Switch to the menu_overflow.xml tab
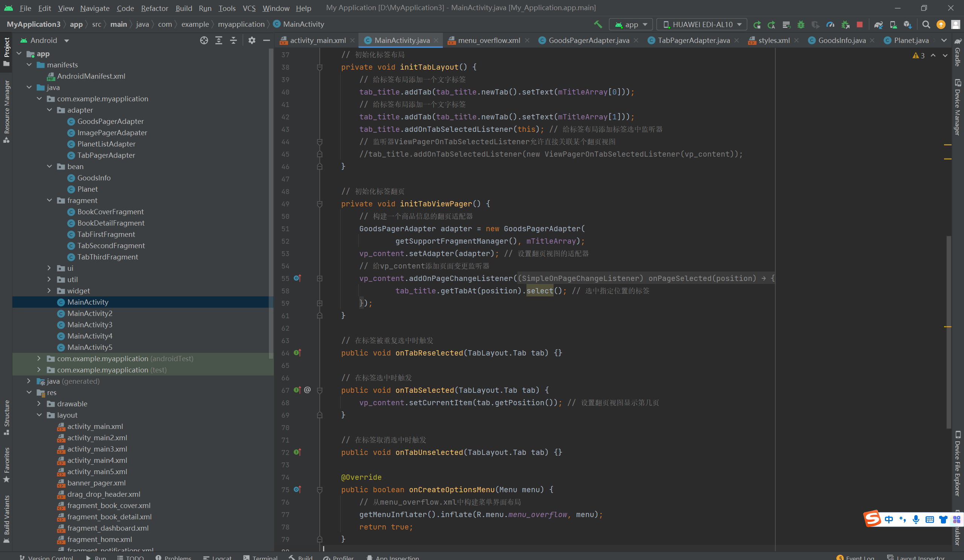The height and width of the screenshot is (560, 964). [488, 40]
